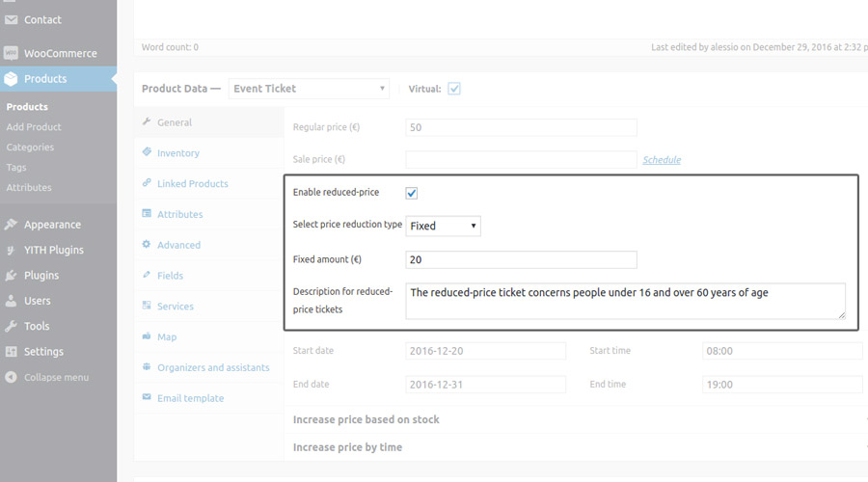
Task: Click the Schedule sale price link
Action: tap(662, 160)
